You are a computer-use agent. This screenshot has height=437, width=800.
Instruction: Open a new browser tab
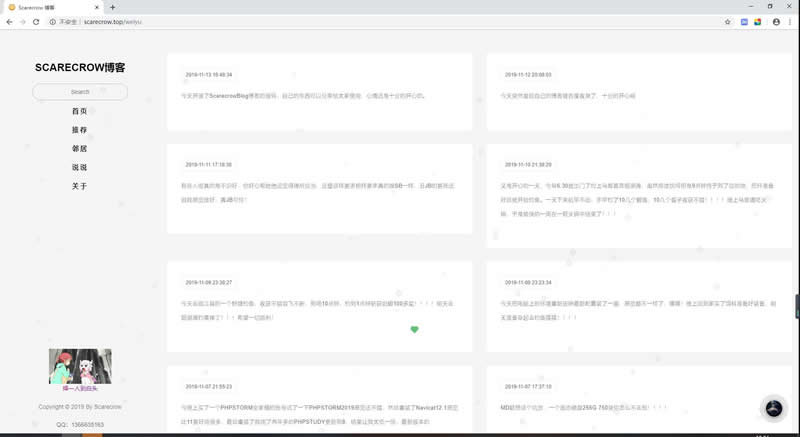coord(112,7)
